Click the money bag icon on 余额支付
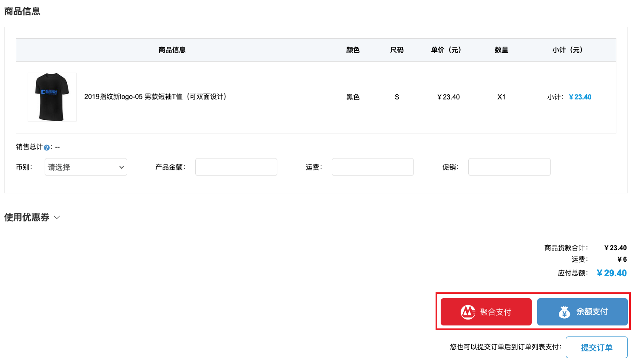Viewport: 644px width, 362px height. [x=564, y=311]
